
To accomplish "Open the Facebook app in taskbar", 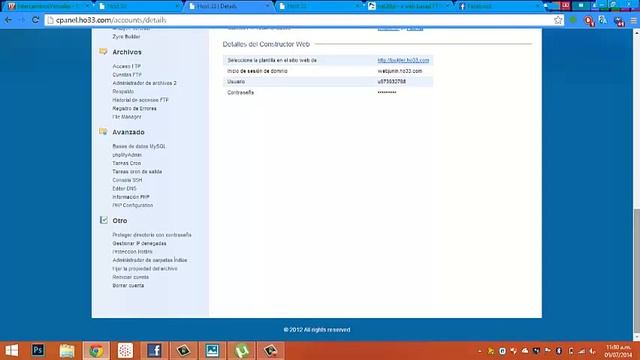I will pos(154,350).
